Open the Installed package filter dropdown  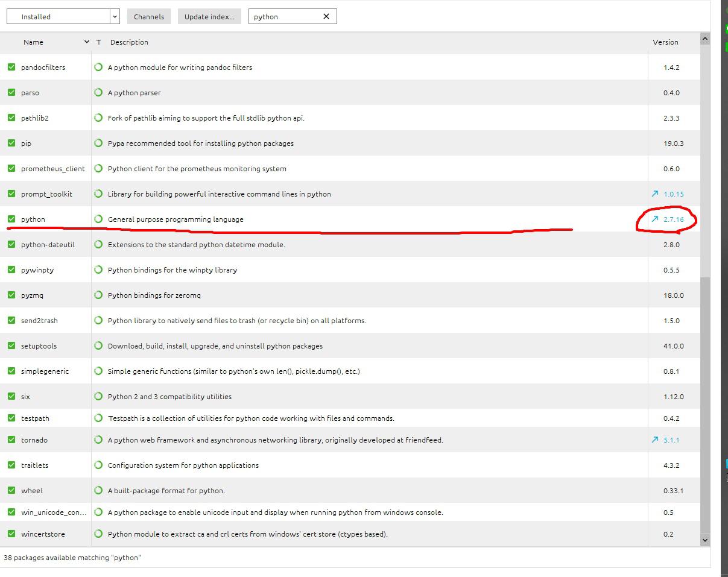tap(63, 17)
